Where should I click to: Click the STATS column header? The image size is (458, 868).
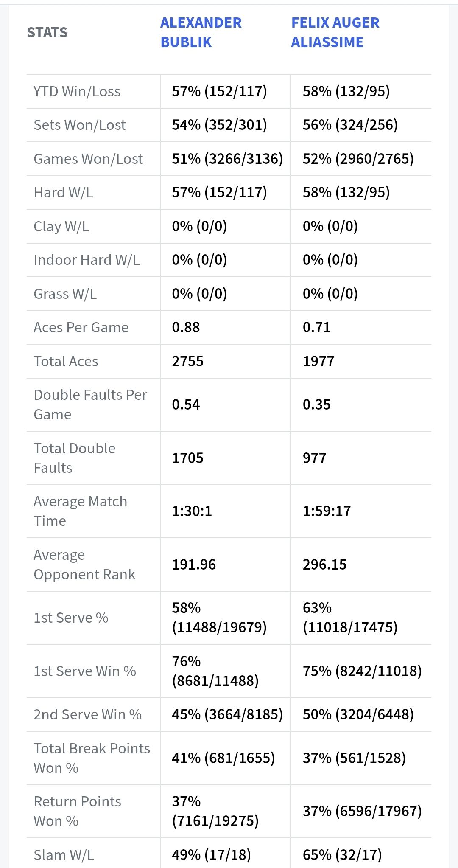pos(47,32)
